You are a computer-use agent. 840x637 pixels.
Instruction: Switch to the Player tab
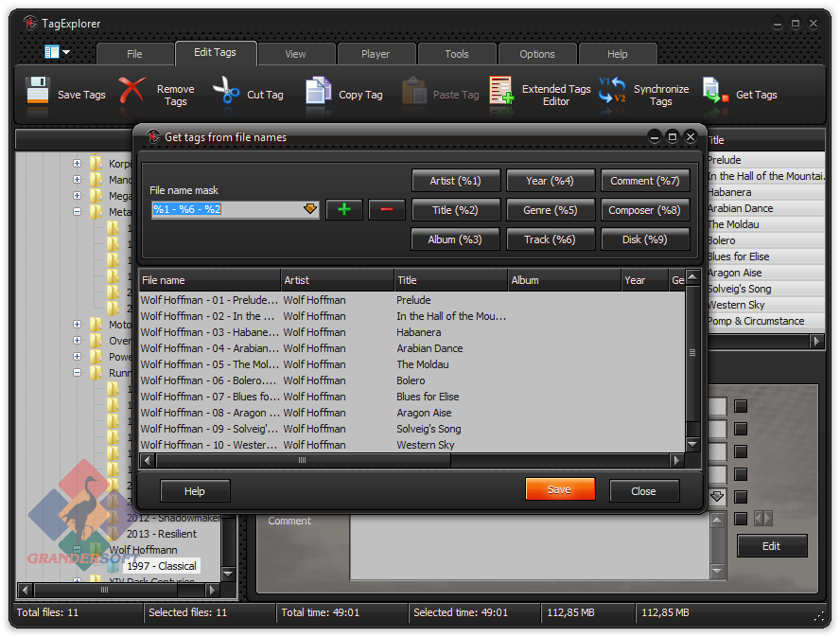(376, 54)
